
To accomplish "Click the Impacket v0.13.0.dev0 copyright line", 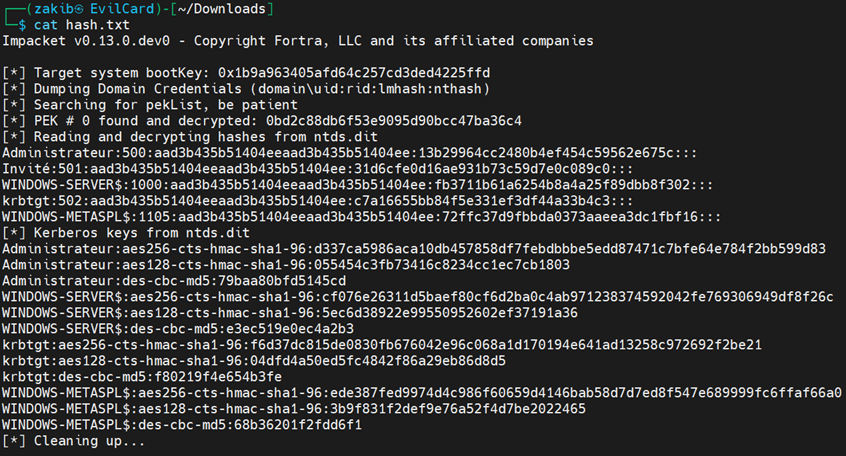I will point(297,41).
